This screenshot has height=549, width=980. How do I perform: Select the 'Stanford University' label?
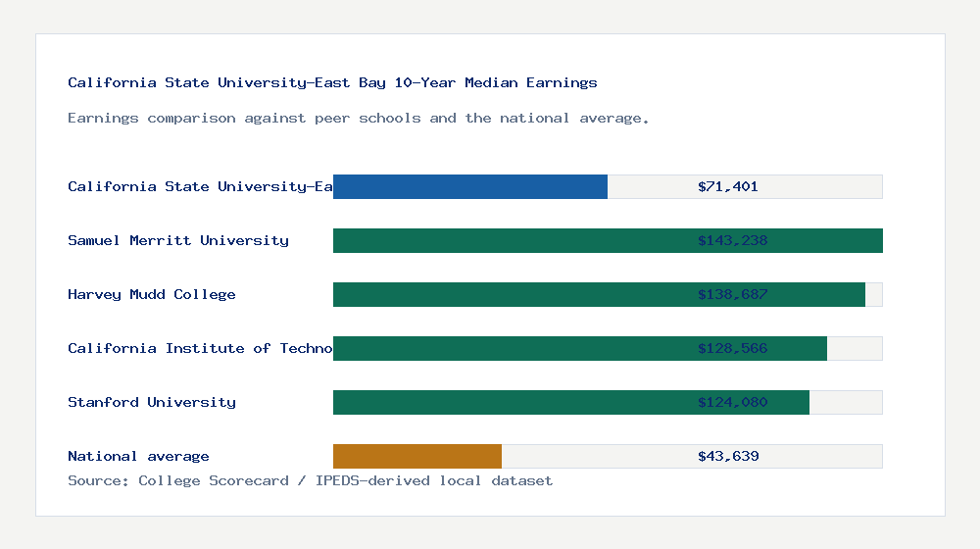pos(152,402)
